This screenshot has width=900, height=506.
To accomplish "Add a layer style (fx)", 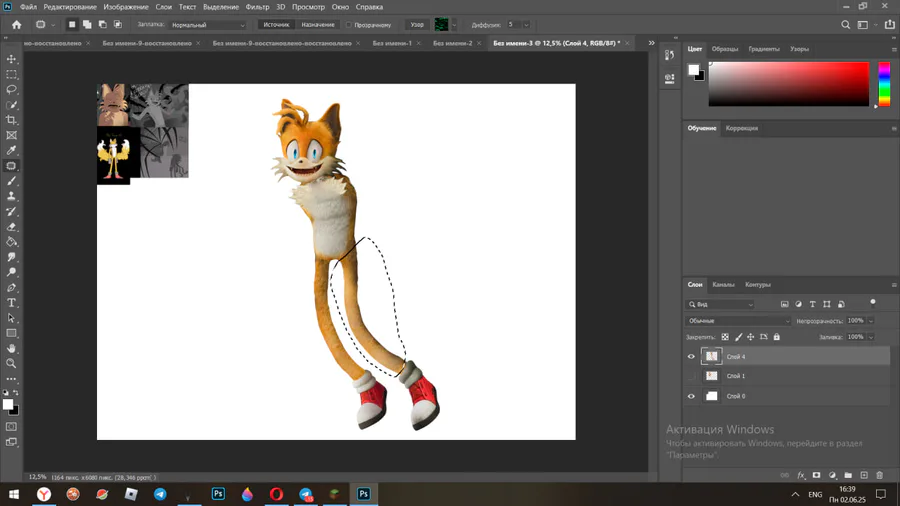I will pos(801,475).
